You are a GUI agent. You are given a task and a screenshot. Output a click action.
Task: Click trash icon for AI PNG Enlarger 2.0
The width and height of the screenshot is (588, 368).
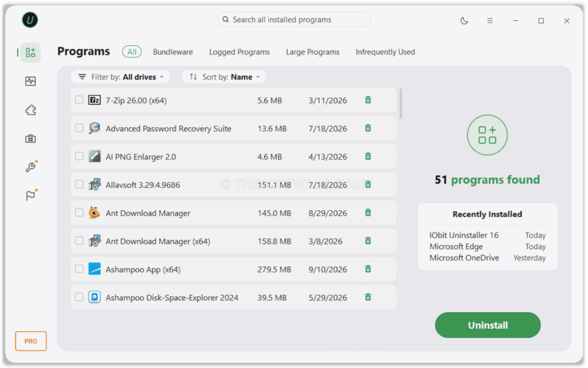point(368,156)
